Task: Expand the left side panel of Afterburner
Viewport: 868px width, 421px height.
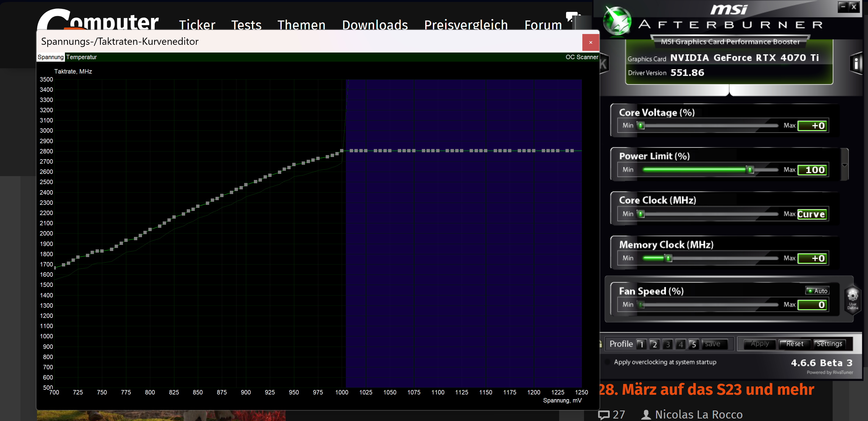Action: [604, 64]
